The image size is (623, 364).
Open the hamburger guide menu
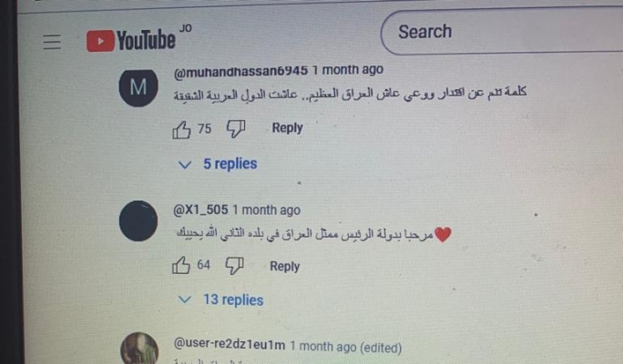pyautogui.click(x=52, y=42)
